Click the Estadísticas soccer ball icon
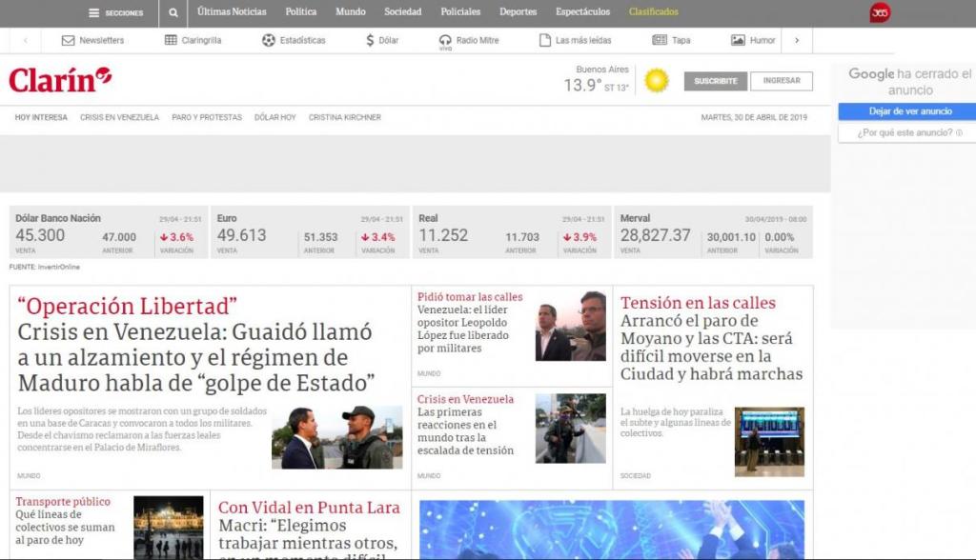The image size is (976, 560). (268, 40)
